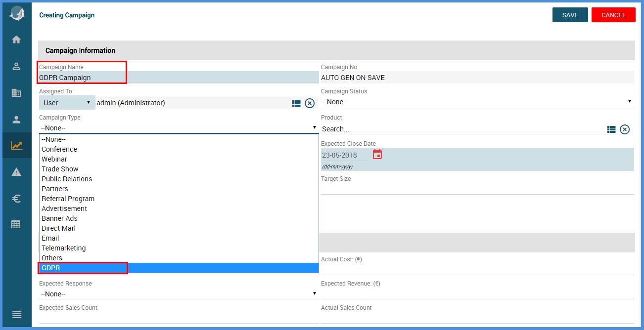Screen dimensions: 644x330
Task: Click the admin (Administrator) assigned field
Action: tap(193, 103)
